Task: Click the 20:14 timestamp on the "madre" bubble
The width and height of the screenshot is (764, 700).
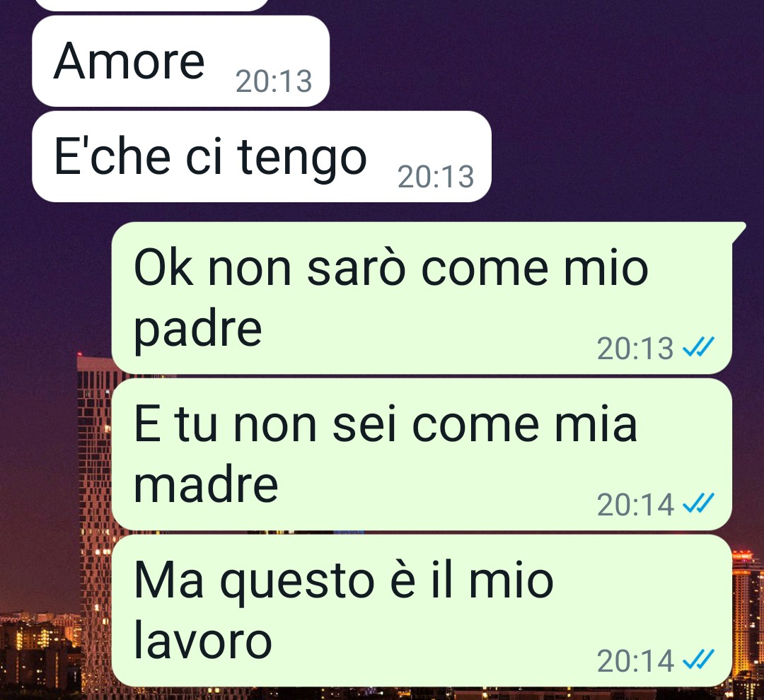Action: (635, 505)
